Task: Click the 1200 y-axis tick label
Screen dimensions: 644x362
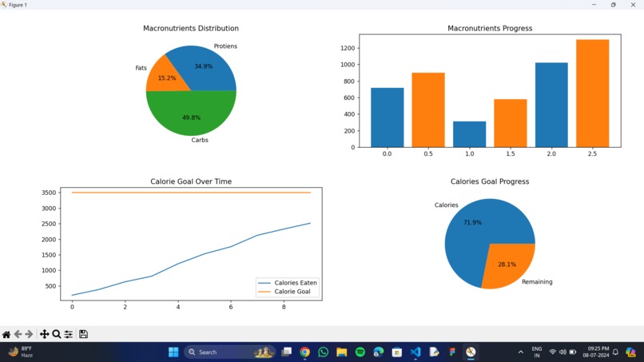Action: point(348,48)
